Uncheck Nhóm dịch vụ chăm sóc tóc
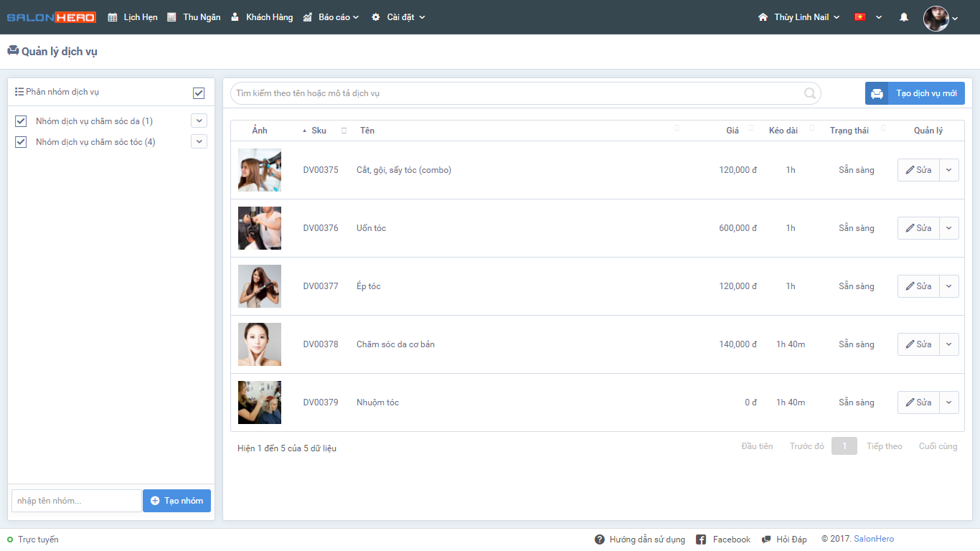 pos(21,142)
